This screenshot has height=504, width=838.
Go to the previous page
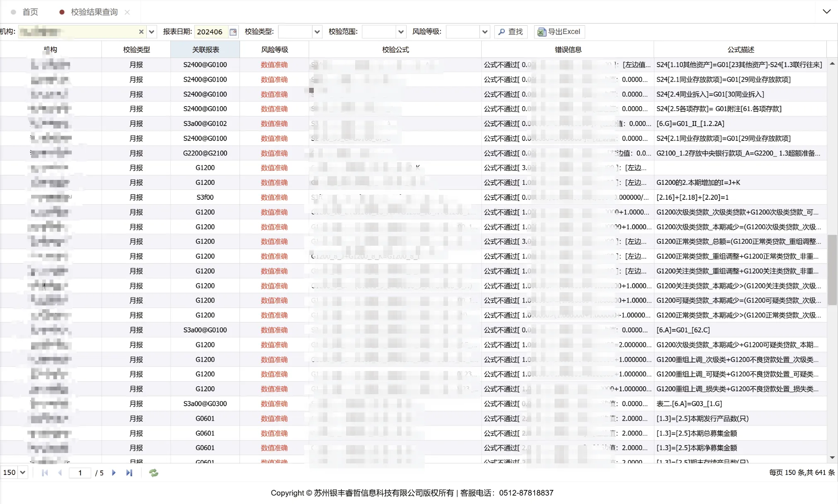click(x=60, y=473)
